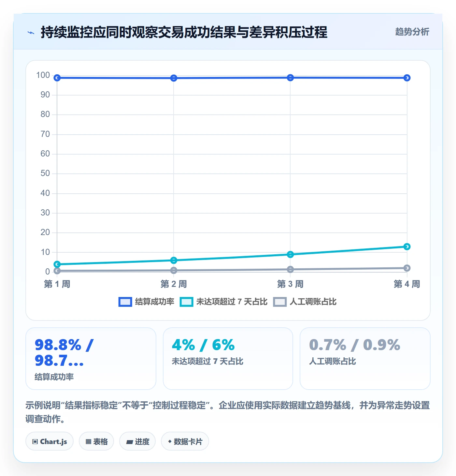Click the 第 3 周 axis label
The width and height of the screenshot is (456, 476).
tap(290, 284)
